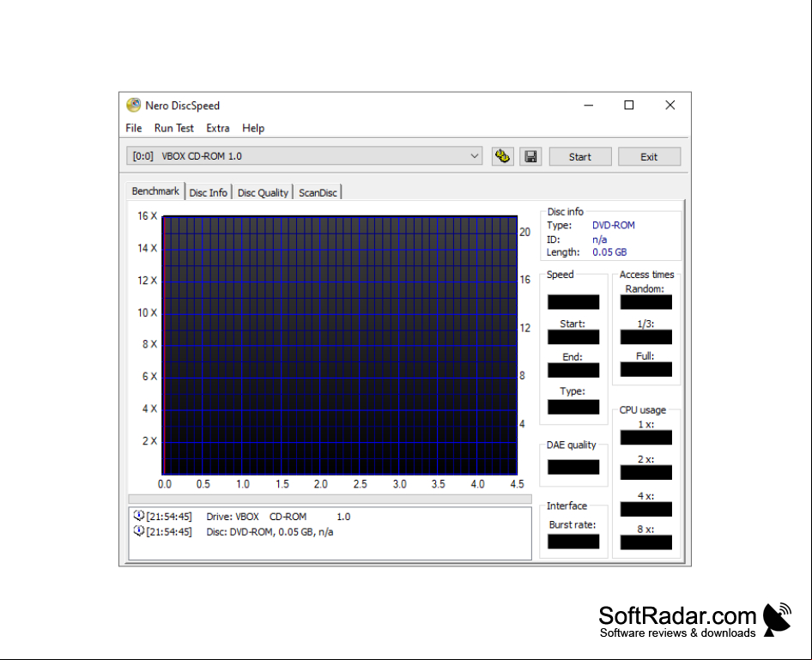Click the CPU usage 4 x field
The image size is (812, 660).
point(646,509)
